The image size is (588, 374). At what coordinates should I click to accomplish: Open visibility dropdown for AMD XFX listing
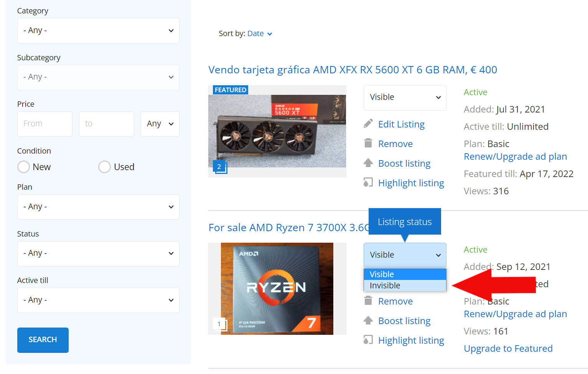tap(405, 98)
